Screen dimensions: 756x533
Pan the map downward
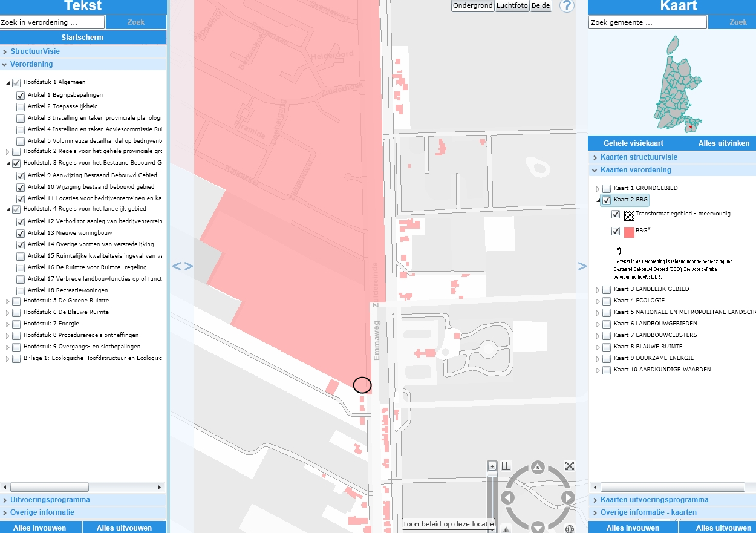coord(538,528)
